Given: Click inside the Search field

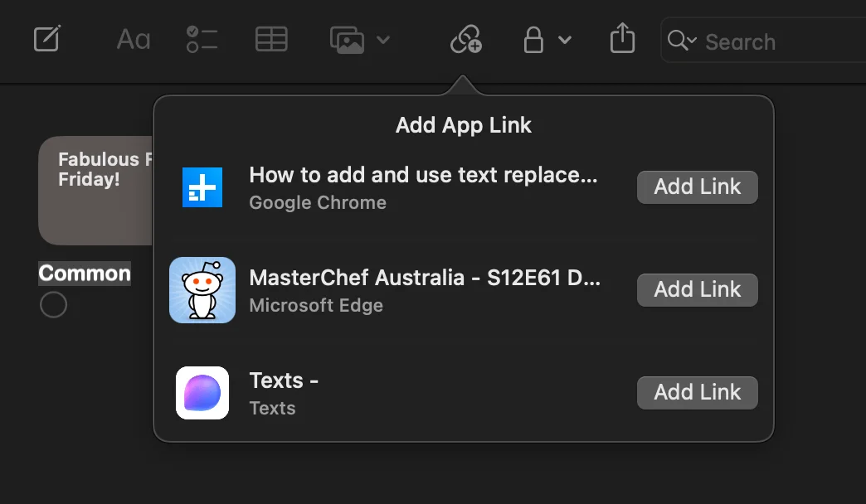Looking at the screenshot, I should pos(755,41).
